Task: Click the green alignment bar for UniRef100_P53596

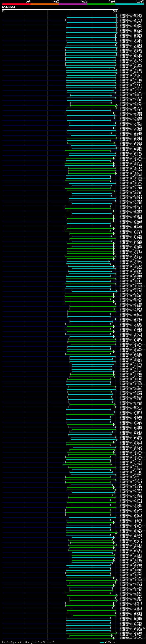Action: 94,105
